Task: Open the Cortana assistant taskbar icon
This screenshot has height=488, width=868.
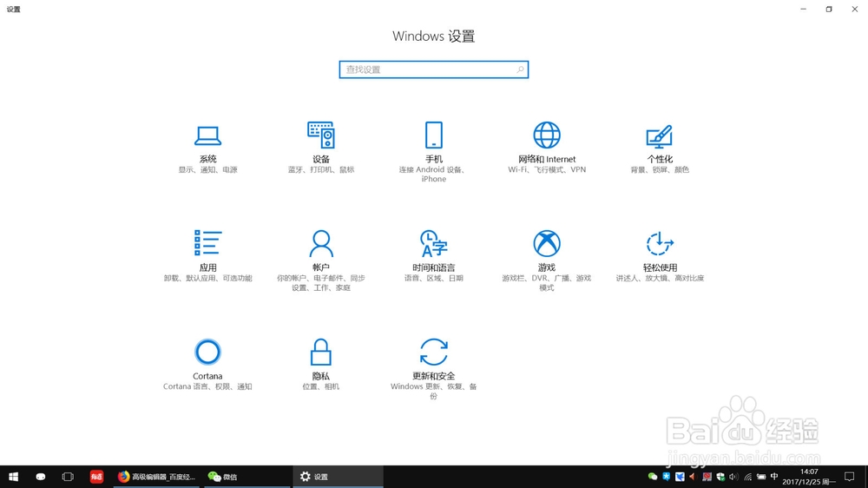Action: [41, 477]
